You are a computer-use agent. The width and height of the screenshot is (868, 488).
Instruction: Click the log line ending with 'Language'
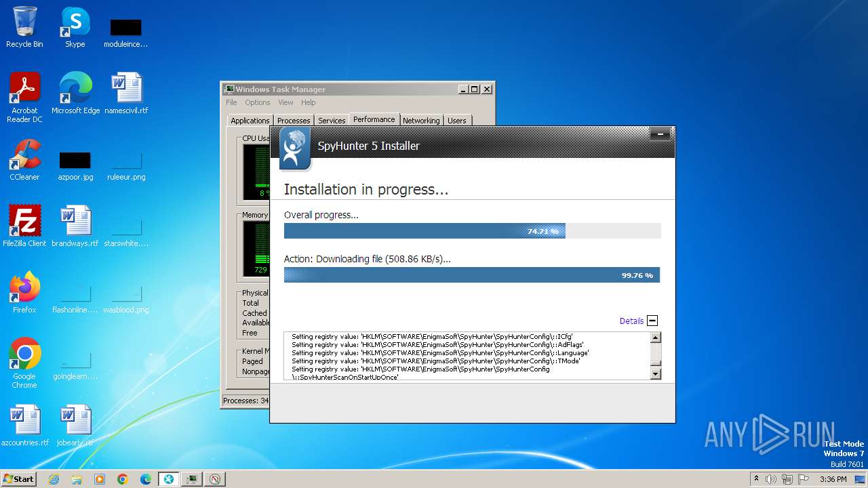440,352
